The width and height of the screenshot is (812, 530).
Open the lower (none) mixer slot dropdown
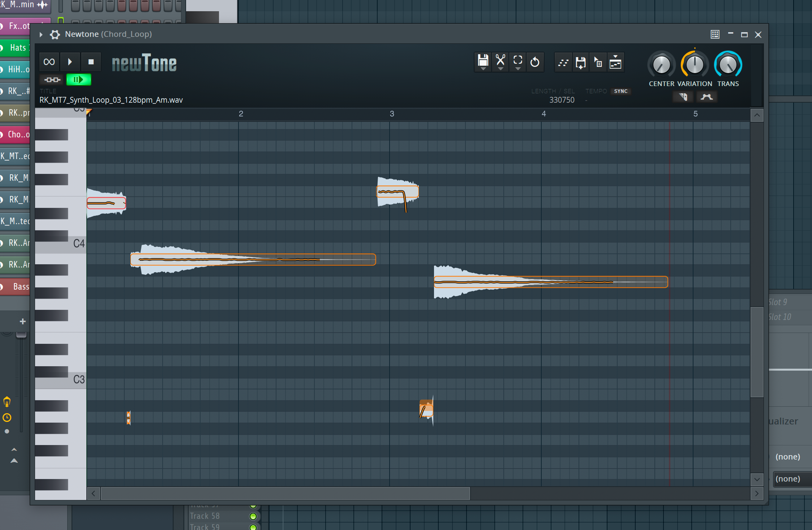click(x=792, y=479)
